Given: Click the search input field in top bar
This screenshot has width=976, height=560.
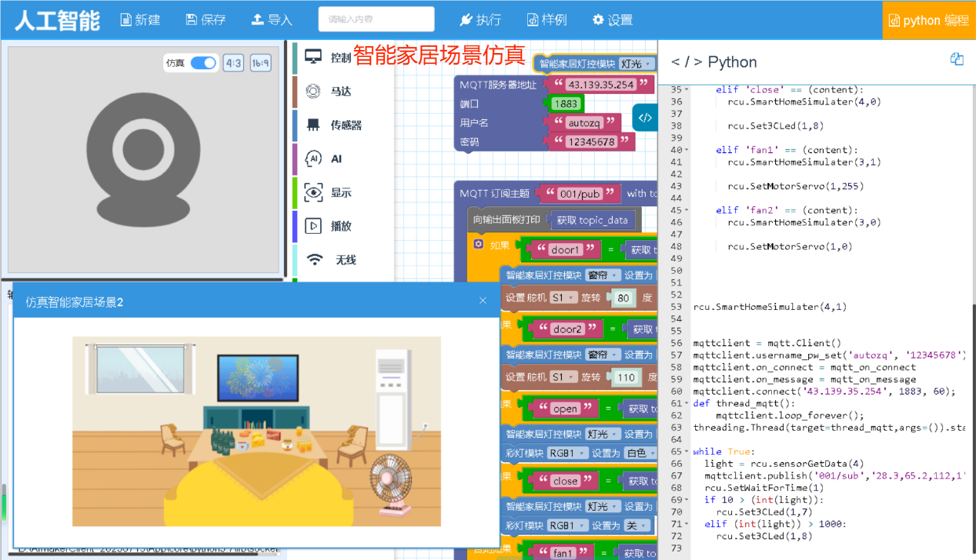Looking at the screenshot, I should pyautogui.click(x=376, y=19).
